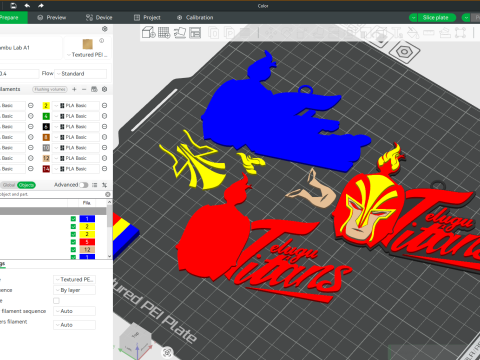Screen dimensions: 480x360
Task: Click the list view icon beside Advanced
Action: [95, 185]
